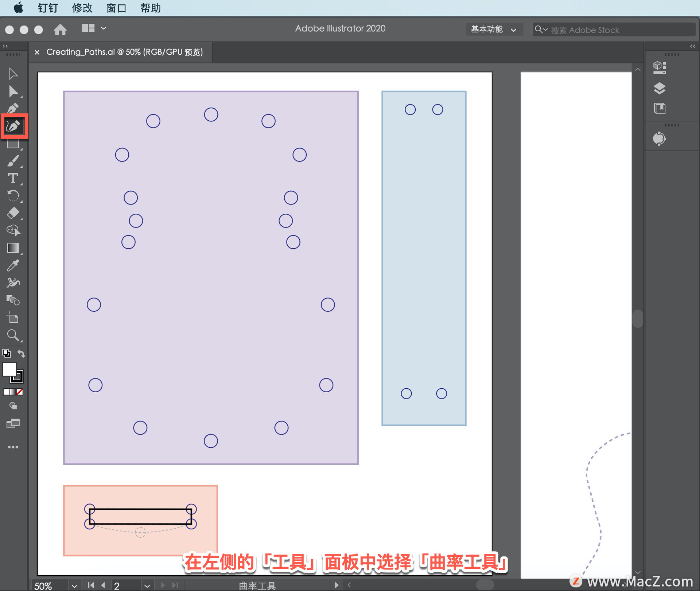Screen dimensions: 700x591
Task: Select the Curvature tool in toolbar
Action: [x=13, y=126]
